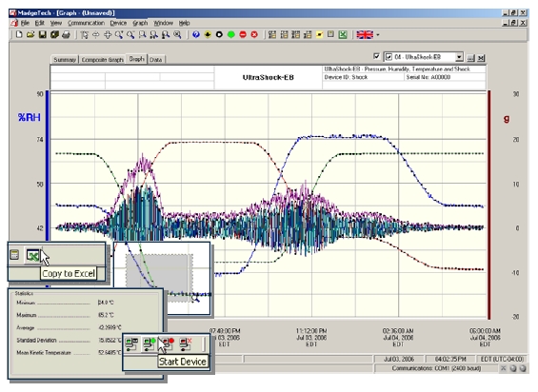The image size is (538, 392).
Task: Click the red circle X icon in the toolbar
Action: point(254,34)
